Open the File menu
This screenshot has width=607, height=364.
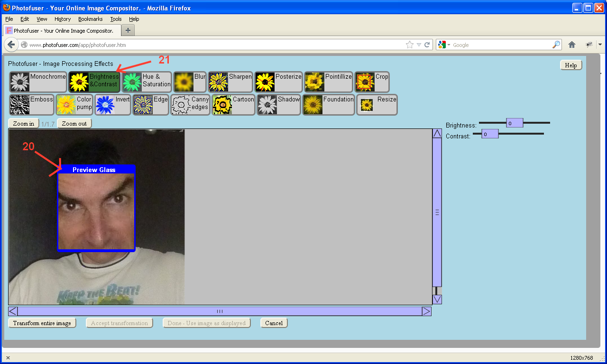point(9,19)
